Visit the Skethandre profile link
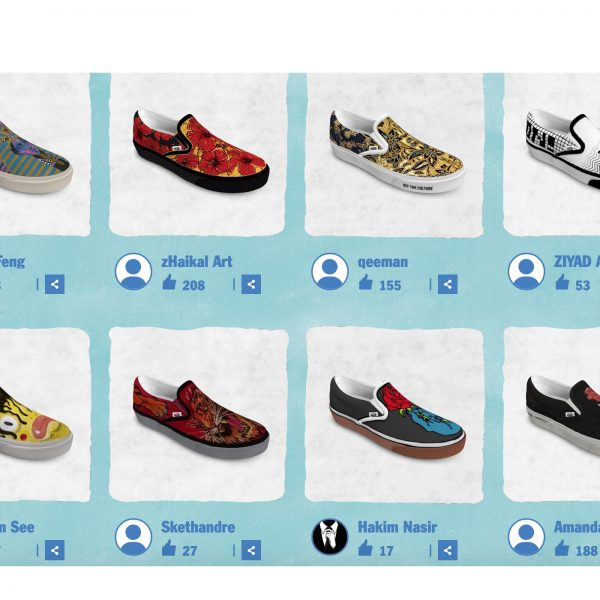 198,527
